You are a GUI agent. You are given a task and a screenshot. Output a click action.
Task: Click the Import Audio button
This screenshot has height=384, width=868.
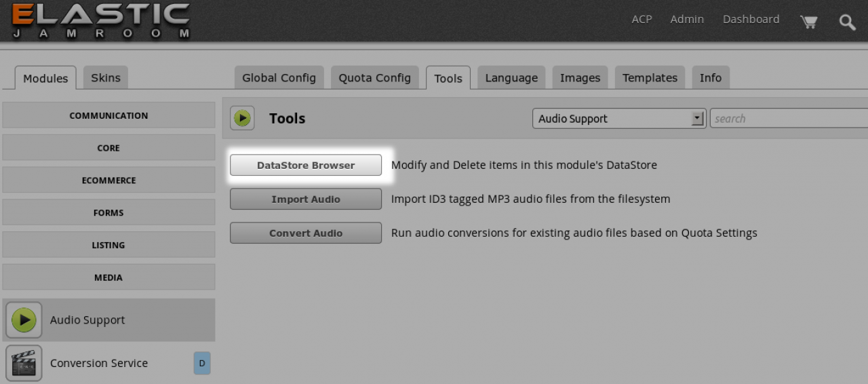coord(306,199)
